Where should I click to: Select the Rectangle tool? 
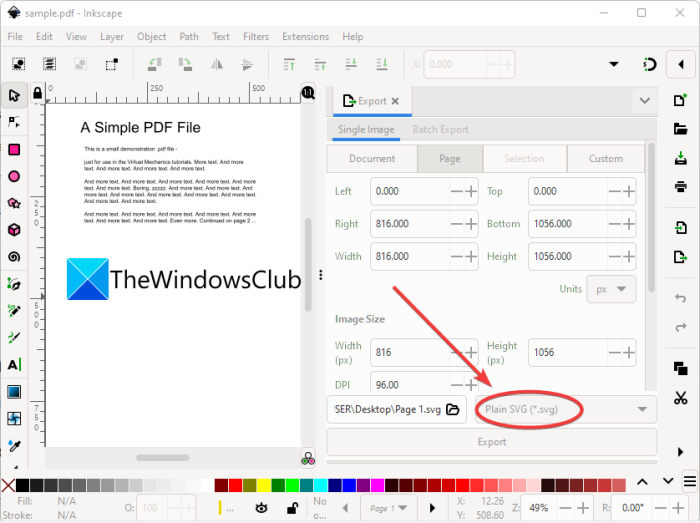click(x=14, y=149)
